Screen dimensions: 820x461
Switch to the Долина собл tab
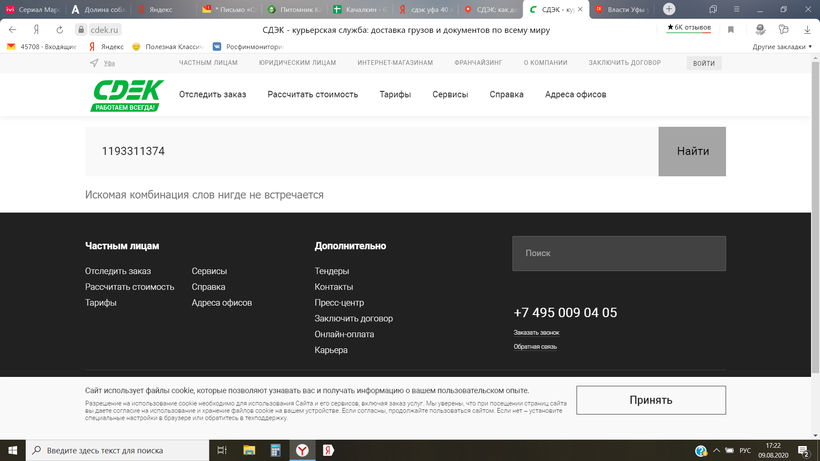(98, 9)
